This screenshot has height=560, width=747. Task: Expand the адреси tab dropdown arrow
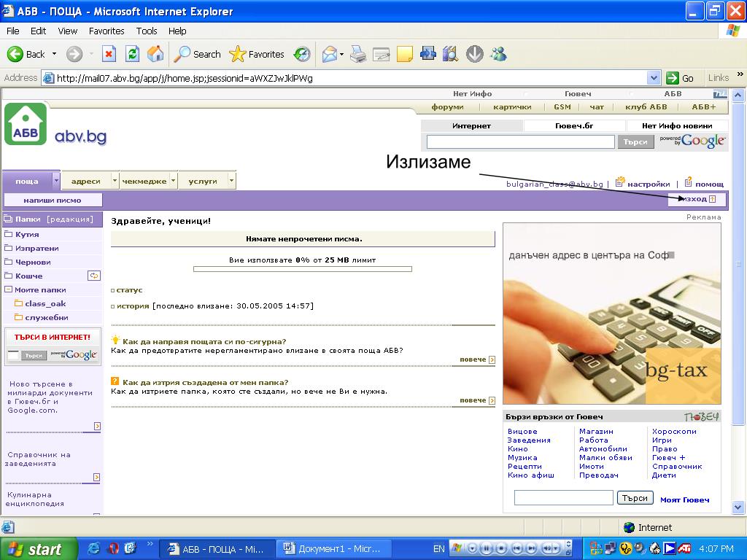coord(115,181)
